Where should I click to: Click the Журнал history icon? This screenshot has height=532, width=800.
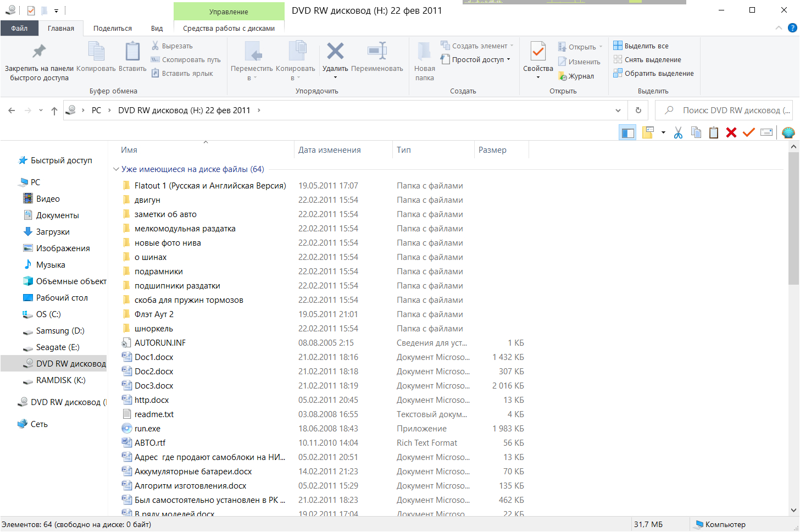(x=563, y=76)
